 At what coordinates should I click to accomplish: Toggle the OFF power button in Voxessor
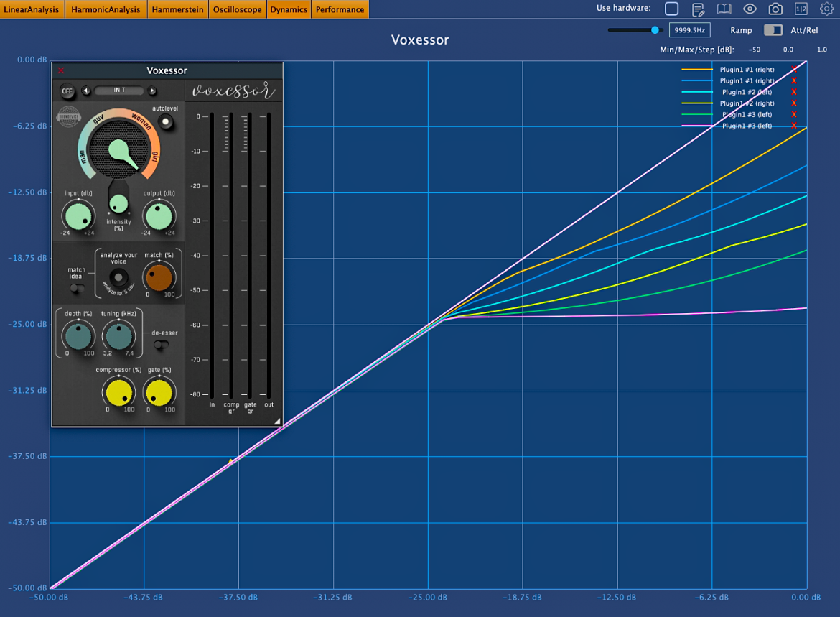click(x=67, y=91)
